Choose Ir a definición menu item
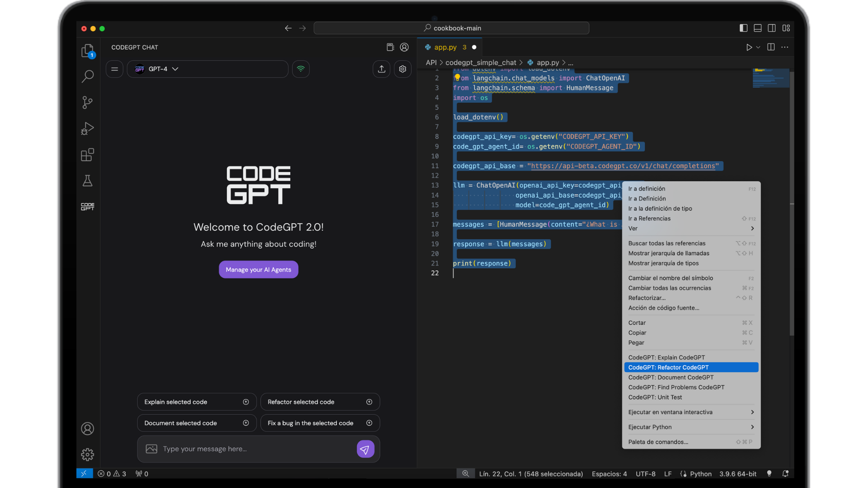Viewport: 868px width, 488px height. click(x=691, y=189)
